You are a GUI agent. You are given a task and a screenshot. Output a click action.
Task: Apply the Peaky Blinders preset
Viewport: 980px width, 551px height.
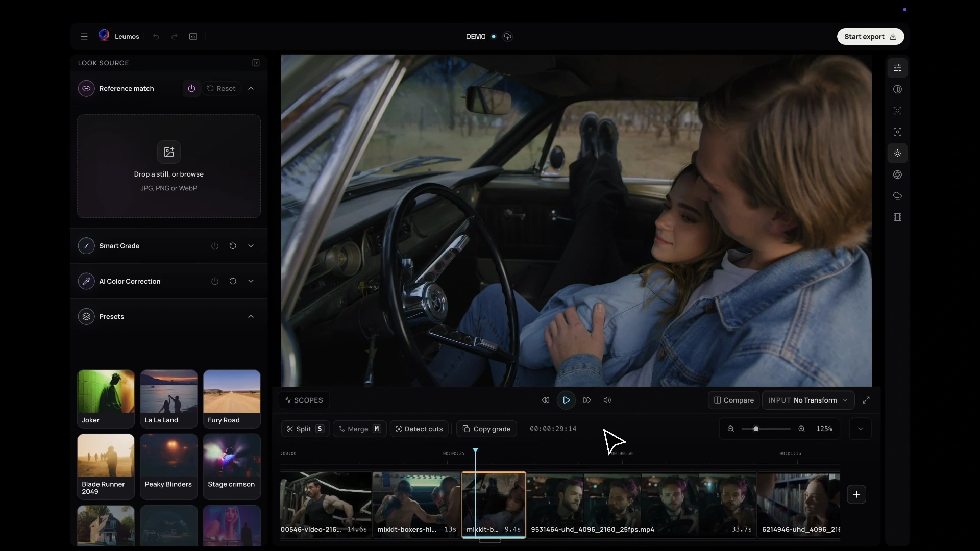click(x=169, y=466)
